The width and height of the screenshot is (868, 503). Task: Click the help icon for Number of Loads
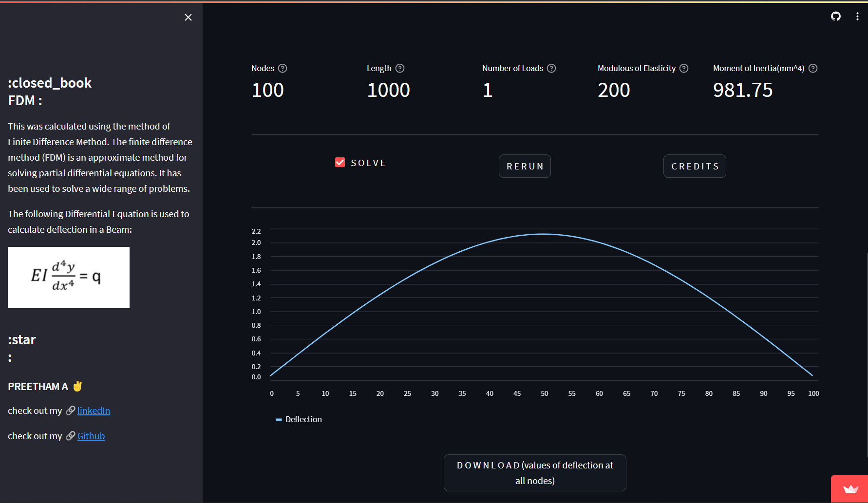tap(551, 68)
